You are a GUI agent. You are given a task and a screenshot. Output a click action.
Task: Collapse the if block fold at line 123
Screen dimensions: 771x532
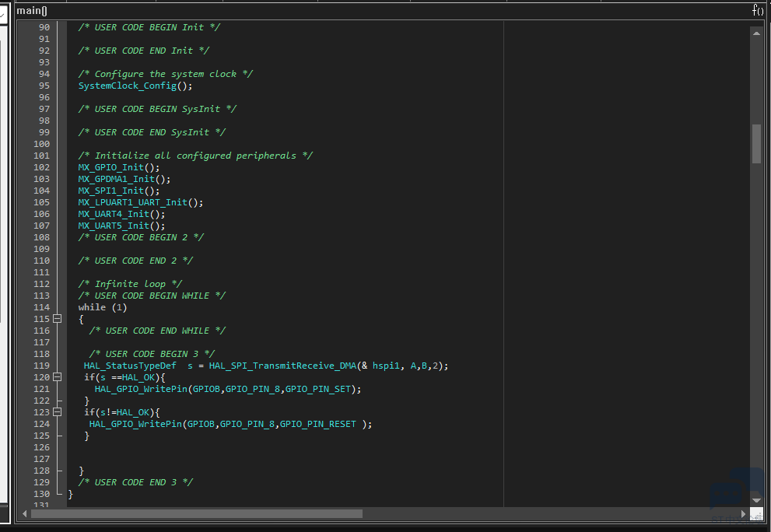click(x=57, y=412)
